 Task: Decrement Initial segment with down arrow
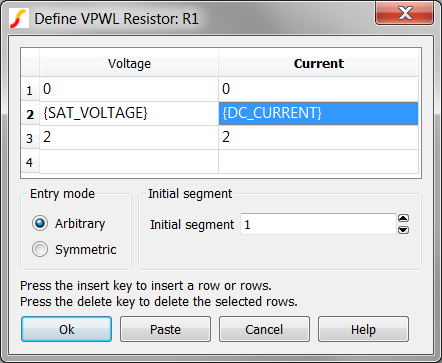click(x=403, y=230)
